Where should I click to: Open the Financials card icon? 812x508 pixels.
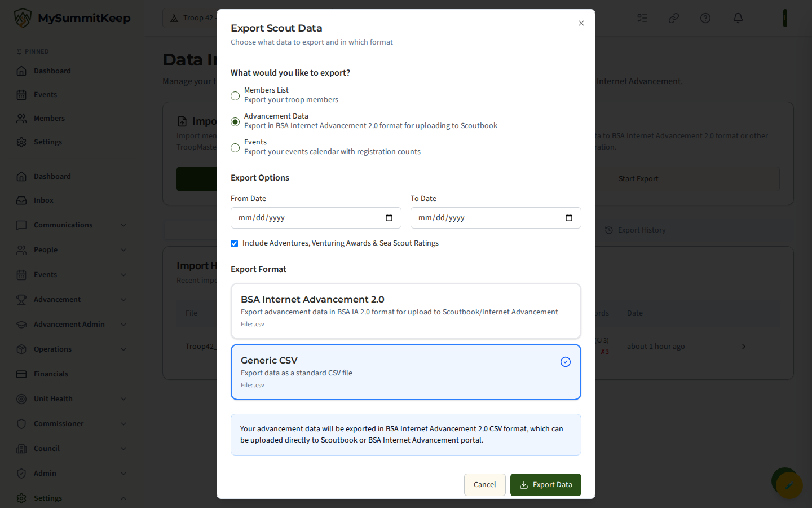pos(21,374)
